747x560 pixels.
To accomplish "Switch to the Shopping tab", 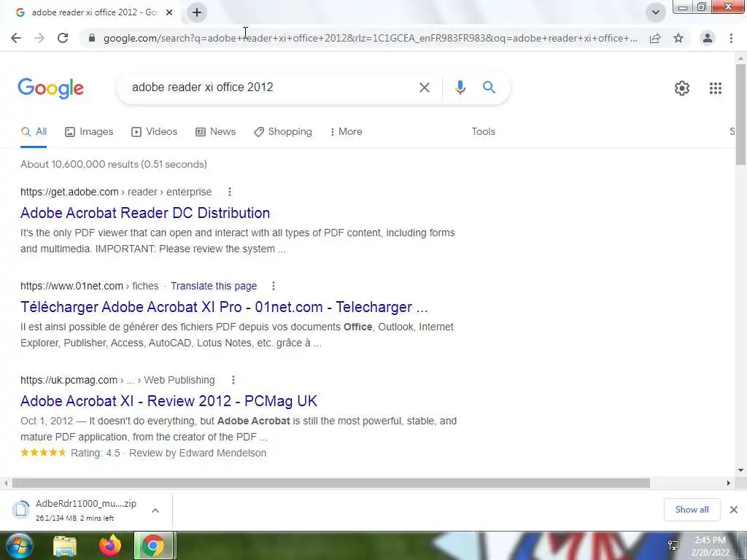I will [283, 132].
